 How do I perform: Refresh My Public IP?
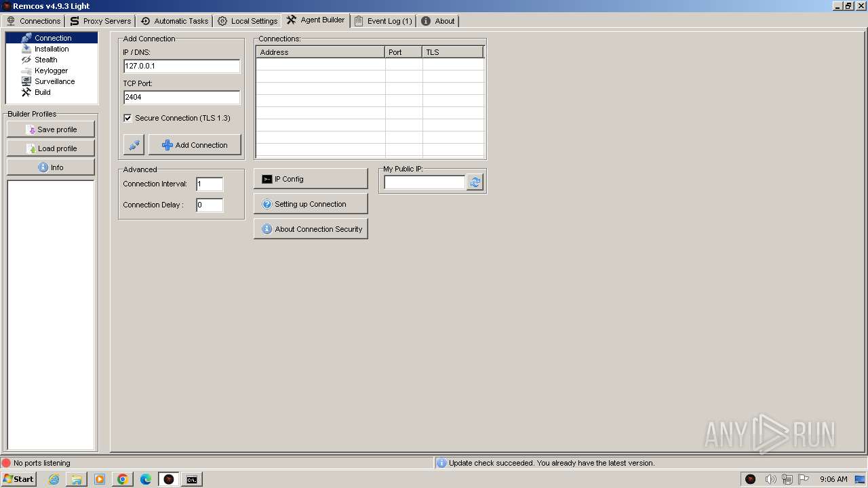(475, 182)
